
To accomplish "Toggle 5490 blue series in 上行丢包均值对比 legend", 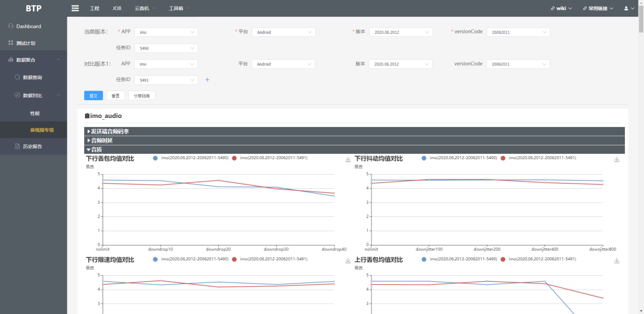I will click(x=460, y=259).
